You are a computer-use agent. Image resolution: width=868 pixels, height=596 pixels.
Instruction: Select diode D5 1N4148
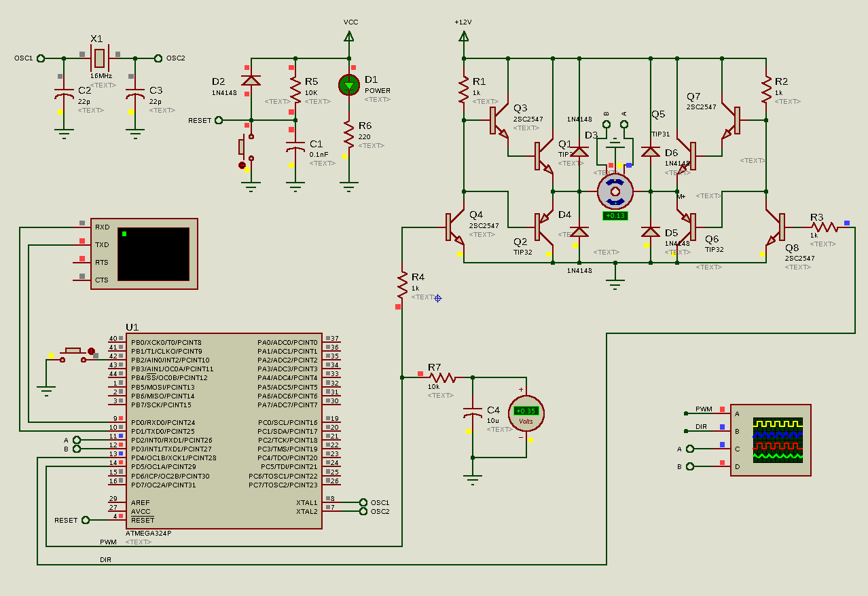[x=651, y=231]
